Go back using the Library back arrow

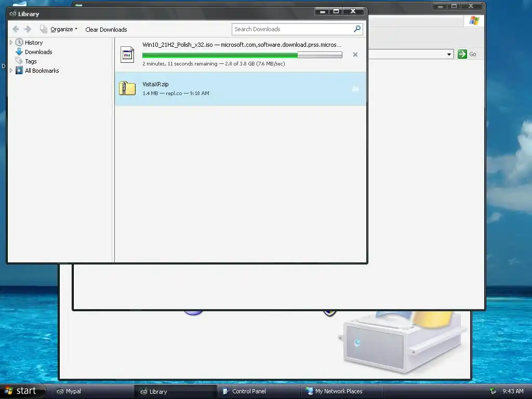tap(16, 29)
